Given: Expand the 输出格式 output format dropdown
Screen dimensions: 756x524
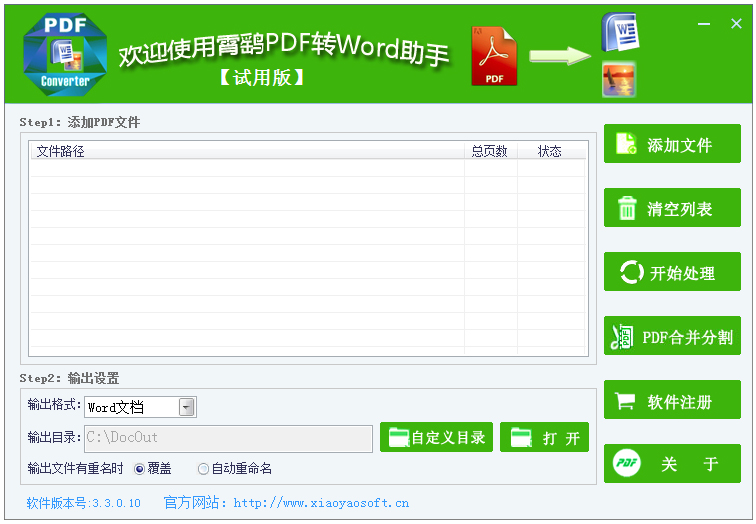Looking at the screenshot, I should tap(186, 407).
